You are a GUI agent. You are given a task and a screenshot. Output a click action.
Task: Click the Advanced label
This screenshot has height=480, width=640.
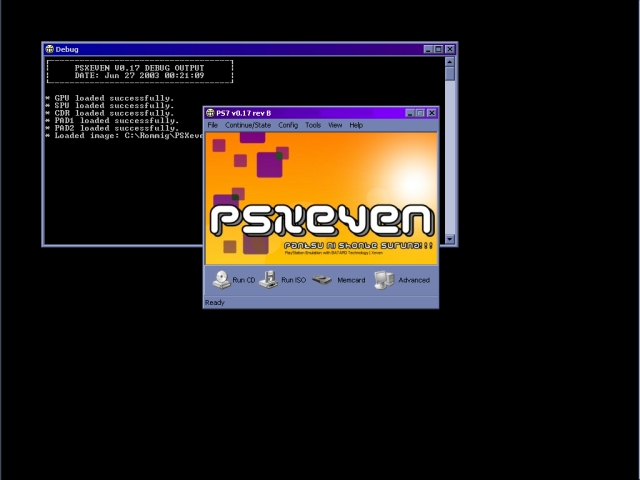414,280
